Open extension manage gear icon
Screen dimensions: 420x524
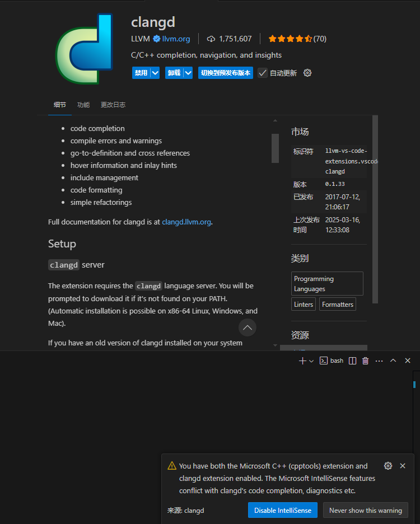point(307,73)
